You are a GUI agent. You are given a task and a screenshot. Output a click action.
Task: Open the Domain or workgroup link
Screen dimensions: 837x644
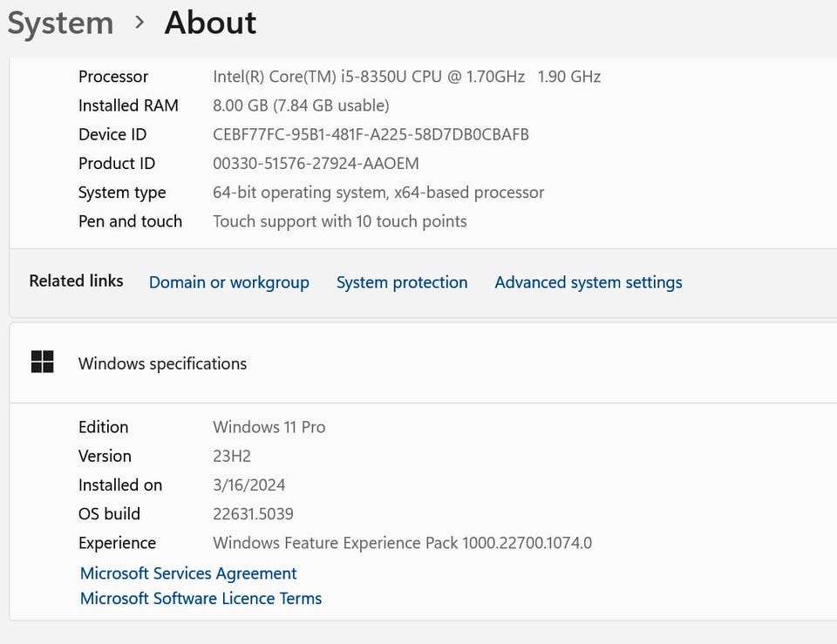(x=228, y=282)
